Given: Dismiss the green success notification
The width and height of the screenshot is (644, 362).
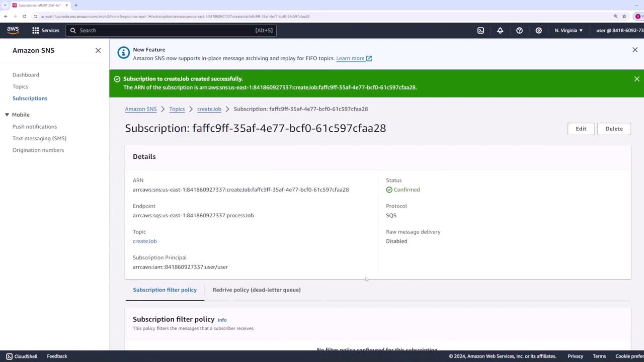Looking at the screenshot, I should click(637, 79).
